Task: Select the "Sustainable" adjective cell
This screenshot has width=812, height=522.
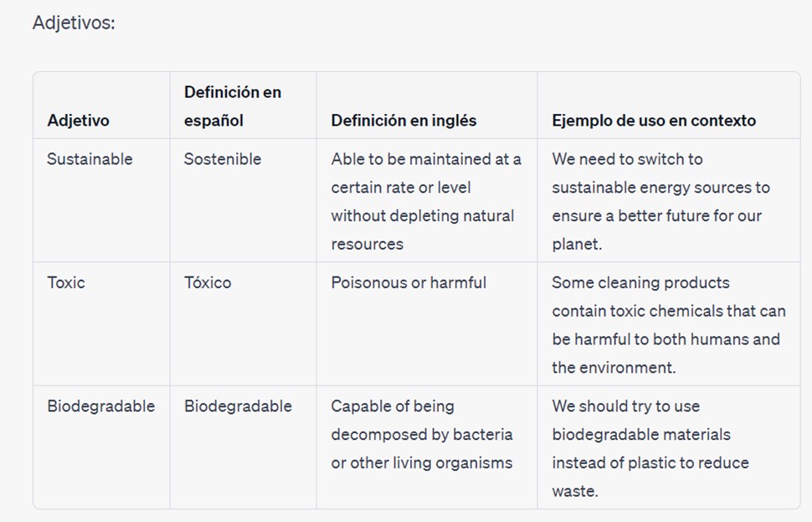Action: tap(90, 159)
